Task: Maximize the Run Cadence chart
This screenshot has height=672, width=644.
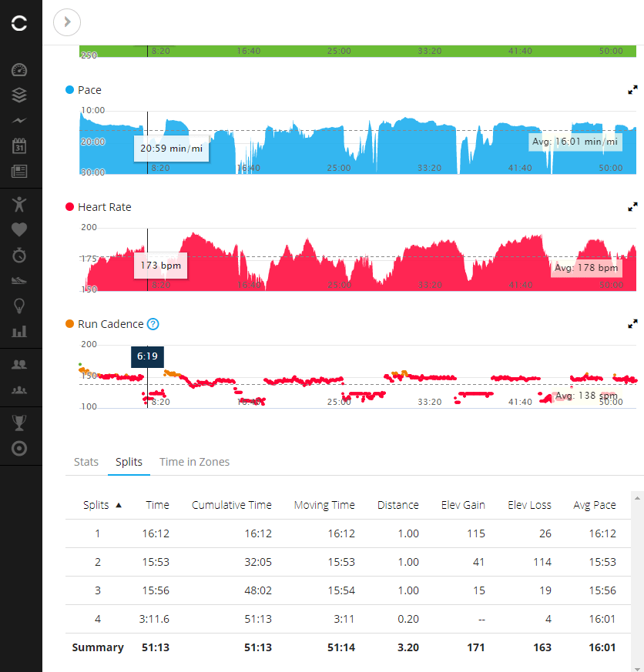Action: tap(632, 324)
